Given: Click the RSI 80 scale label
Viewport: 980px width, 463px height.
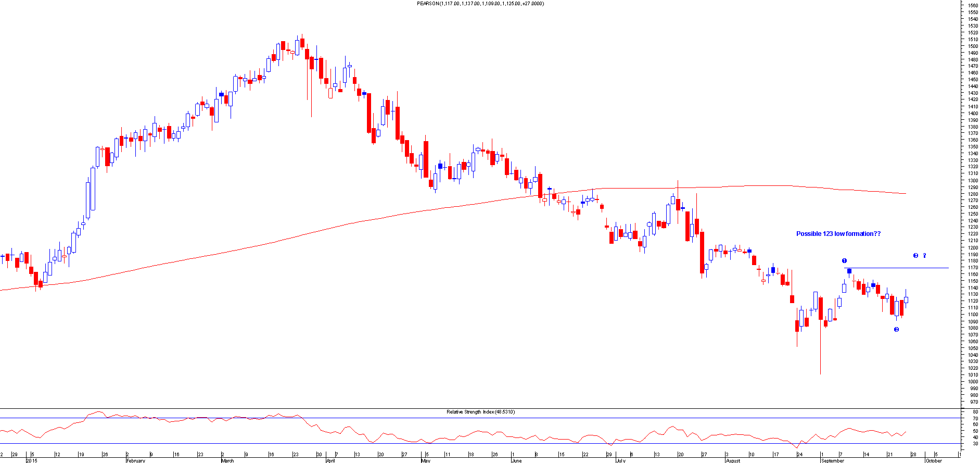Looking at the screenshot, I should coord(975,412).
